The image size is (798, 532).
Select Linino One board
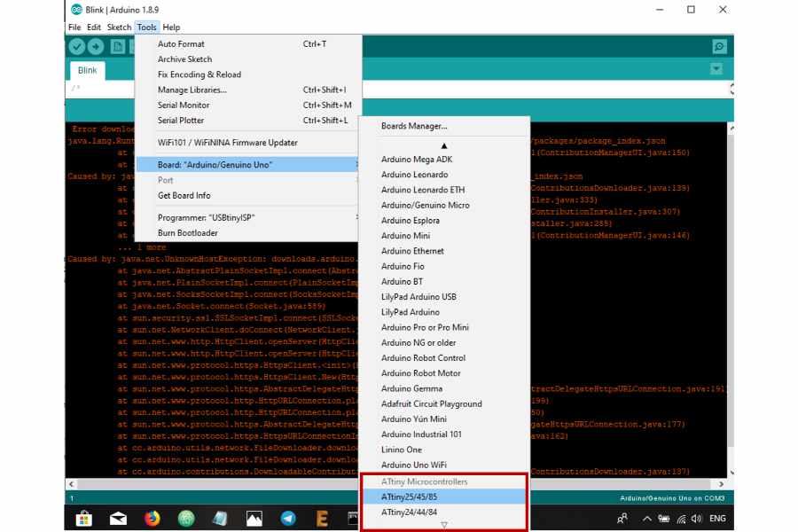click(444, 450)
